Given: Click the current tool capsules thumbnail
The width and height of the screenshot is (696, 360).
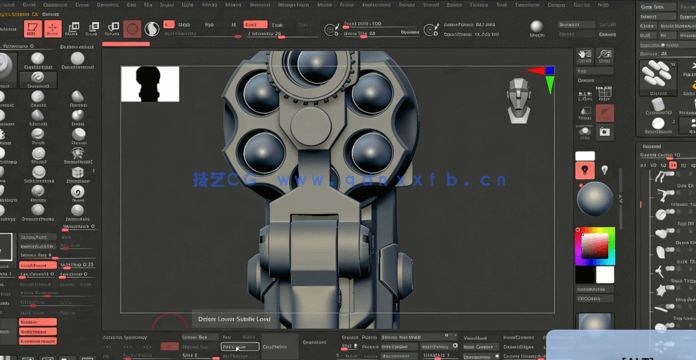Looking at the screenshot, I should click(658, 78).
